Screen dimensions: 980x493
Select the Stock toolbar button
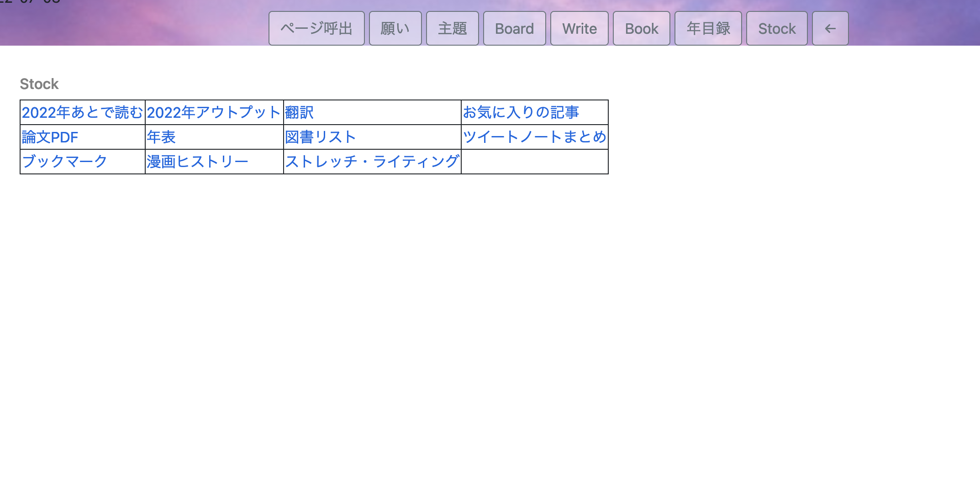777,28
